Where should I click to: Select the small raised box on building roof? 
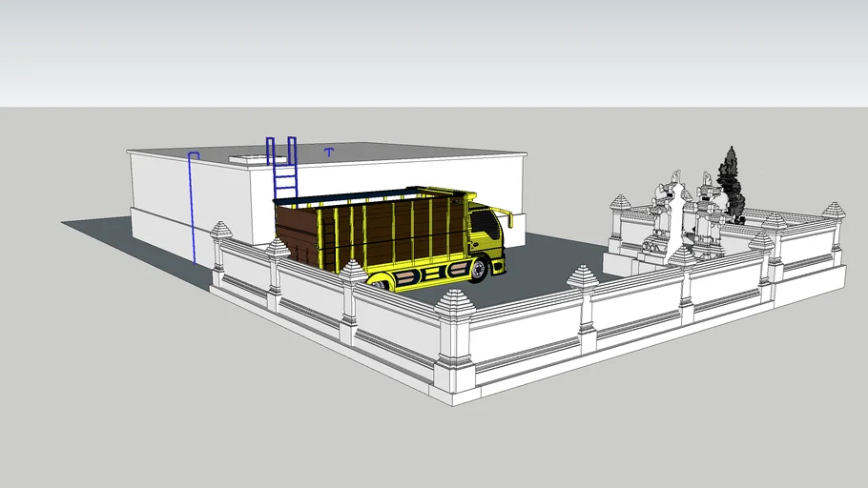250,159
